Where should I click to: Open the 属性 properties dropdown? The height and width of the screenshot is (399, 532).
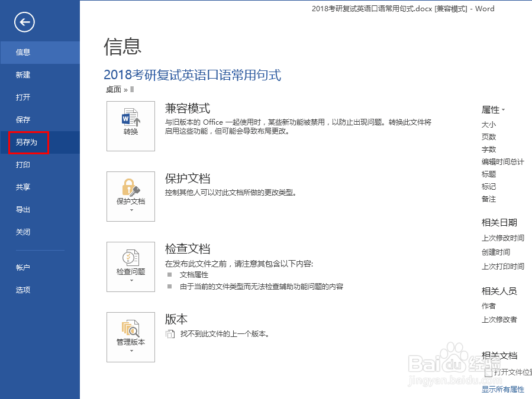tap(493, 109)
